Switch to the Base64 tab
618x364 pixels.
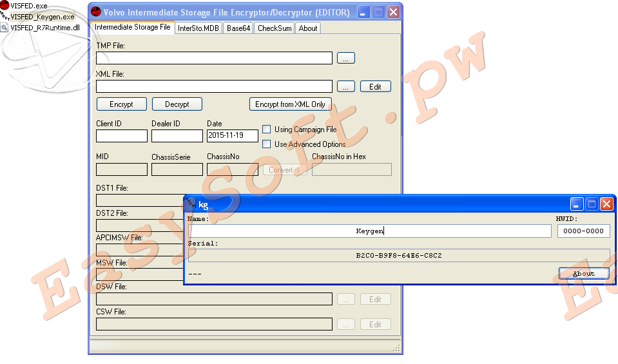[x=238, y=28]
